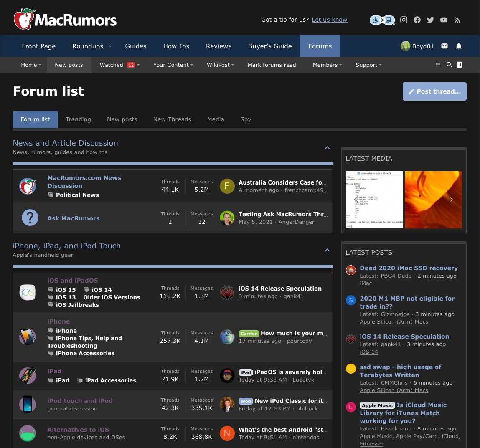The width and height of the screenshot is (480, 448).
Task: Click the Apple Music tag label
Action: 377,405
